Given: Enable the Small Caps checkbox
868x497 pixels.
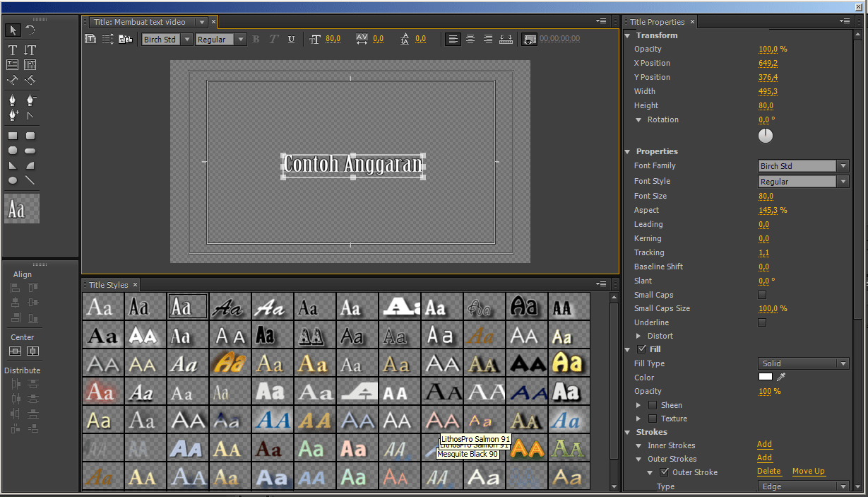Looking at the screenshot, I should coord(762,295).
